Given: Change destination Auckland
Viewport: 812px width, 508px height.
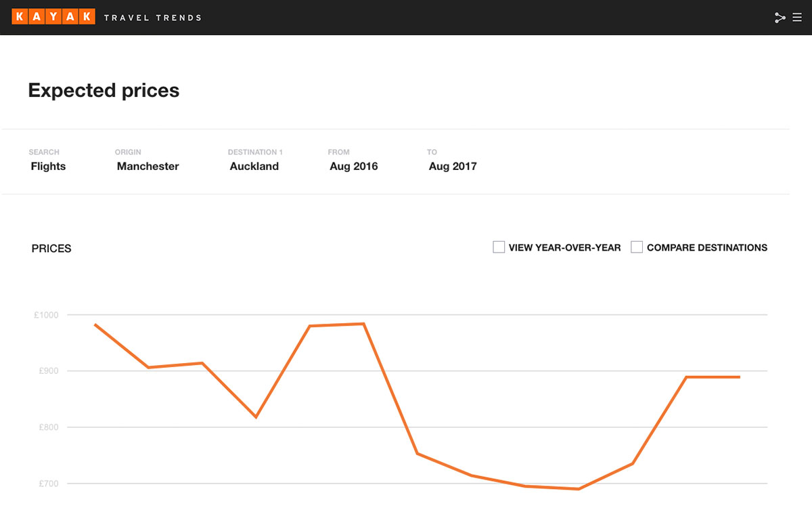Looking at the screenshot, I should [254, 166].
